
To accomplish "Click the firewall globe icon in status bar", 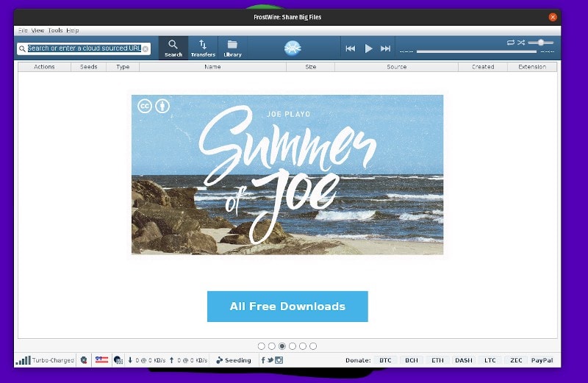I will pos(118,360).
